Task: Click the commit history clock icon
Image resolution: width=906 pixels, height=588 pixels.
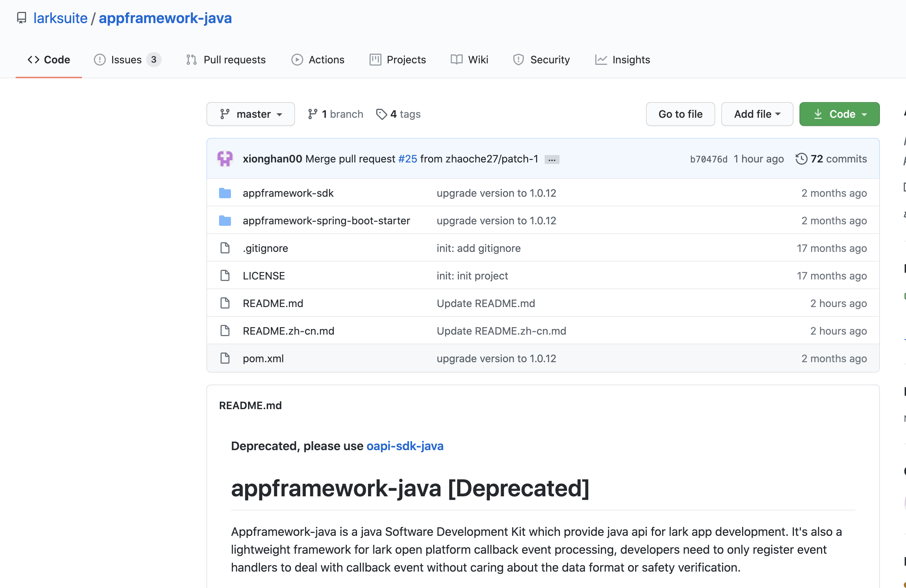Action: point(801,159)
